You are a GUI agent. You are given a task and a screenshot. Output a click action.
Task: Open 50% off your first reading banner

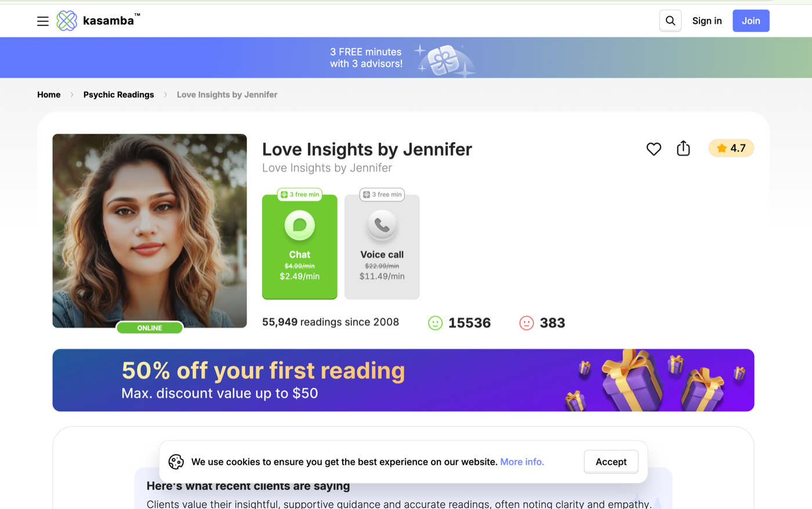pyautogui.click(x=403, y=380)
